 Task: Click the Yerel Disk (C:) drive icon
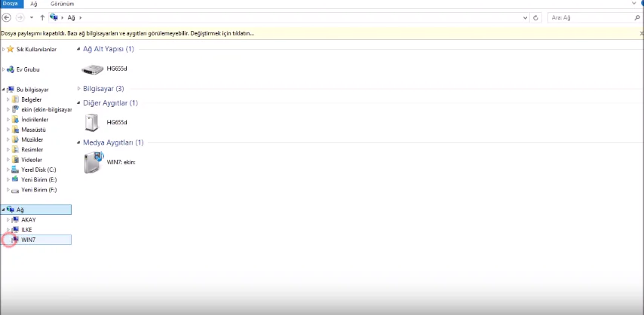click(x=15, y=170)
